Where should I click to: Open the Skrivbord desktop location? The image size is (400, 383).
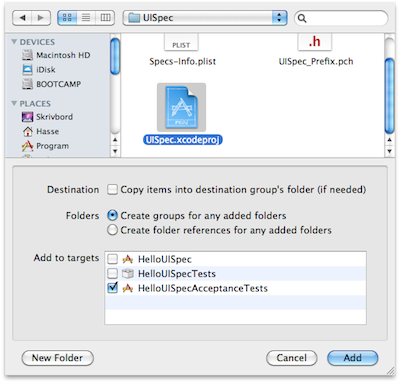coord(47,117)
